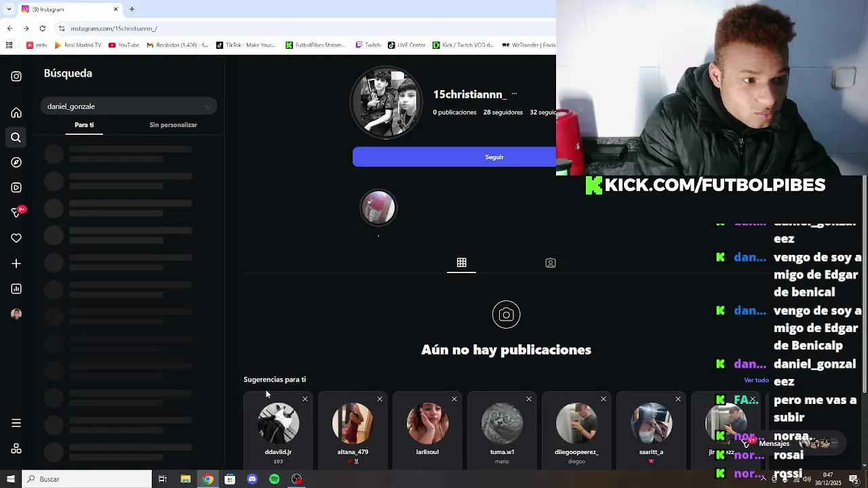The height and width of the screenshot is (488, 868).
Task: Click the '0 publicaciones' count
Action: [454, 113]
